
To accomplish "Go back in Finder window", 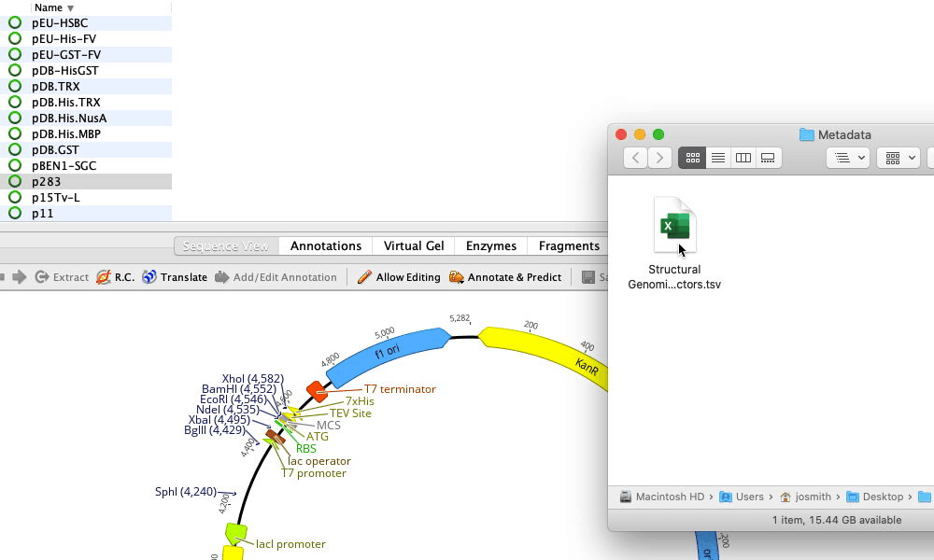I will [x=636, y=158].
